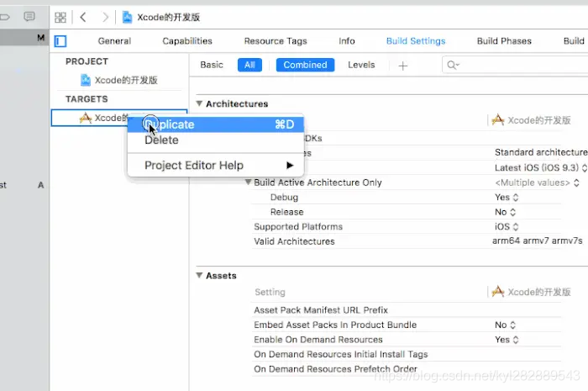Switch to Levels settings view
Image resolution: width=588 pixels, height=391 pixels.
pyautogui.click(x=361, y=65)
